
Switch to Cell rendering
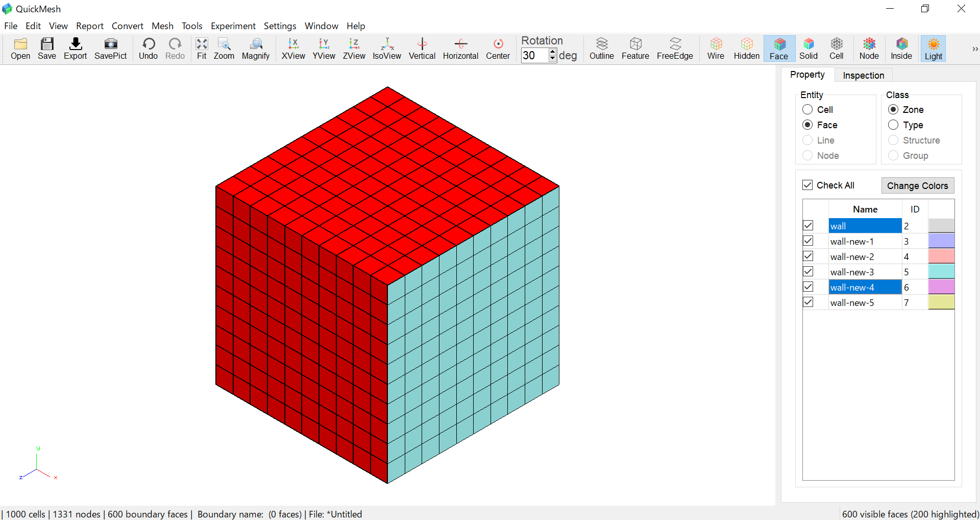[837, 49]
